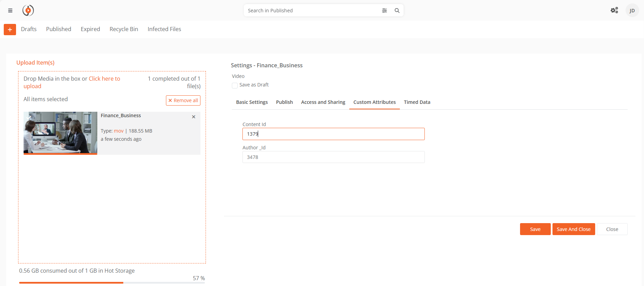644x286 pixels.
Task: Click the hot storage usage bar
Action: click(x=112, y=283)
